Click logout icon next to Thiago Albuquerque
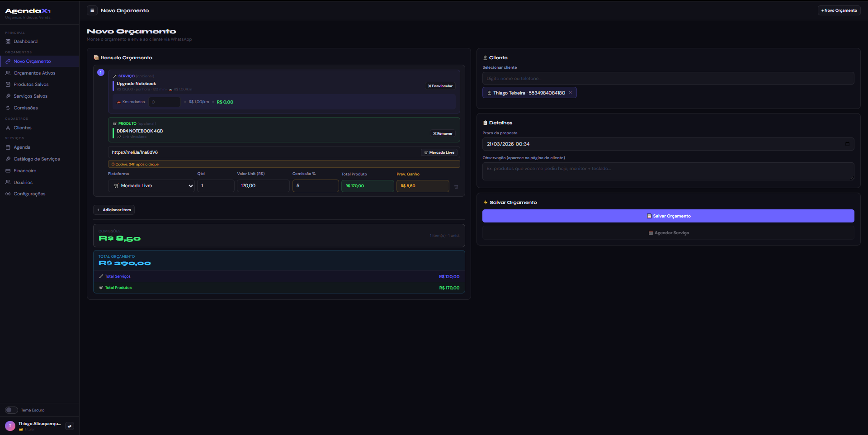Viewport: 868px width, 435px height. (70, 426)
